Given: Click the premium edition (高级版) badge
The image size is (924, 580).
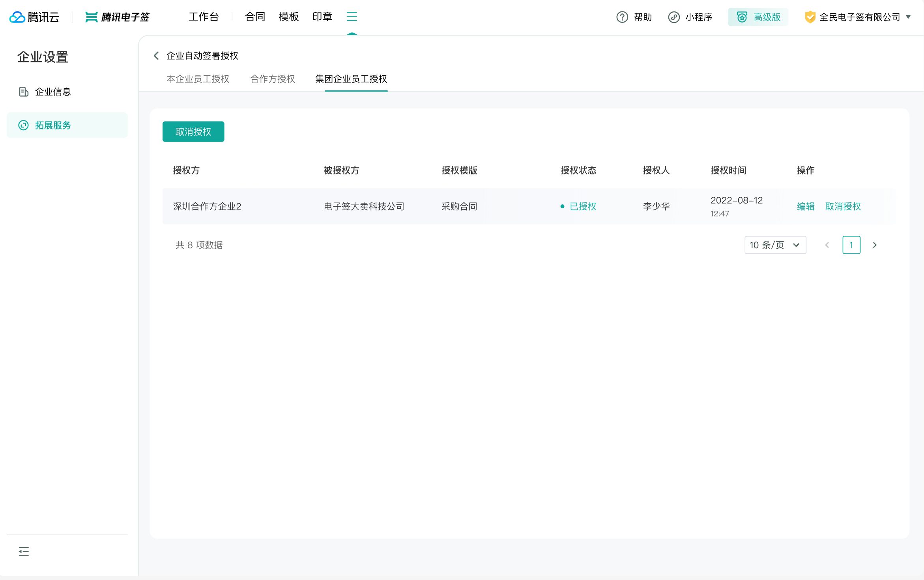Looking at the screenshot, I should (758, 17).
